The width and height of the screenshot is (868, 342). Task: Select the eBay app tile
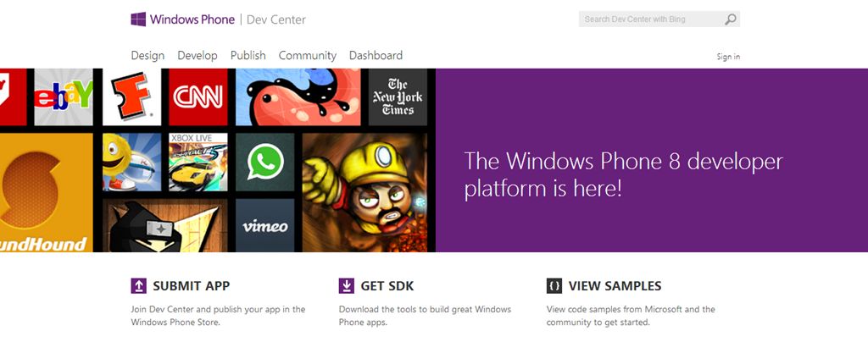[x=64, y=97]
